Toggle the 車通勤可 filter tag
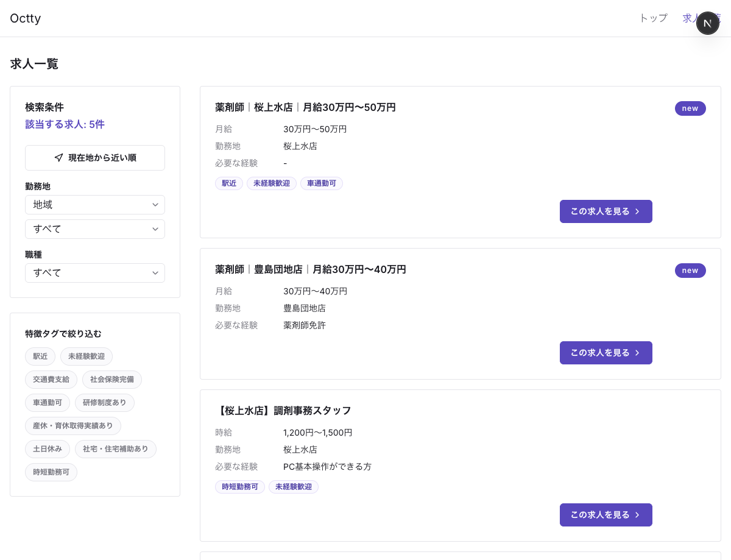 (x=48, y=403)
